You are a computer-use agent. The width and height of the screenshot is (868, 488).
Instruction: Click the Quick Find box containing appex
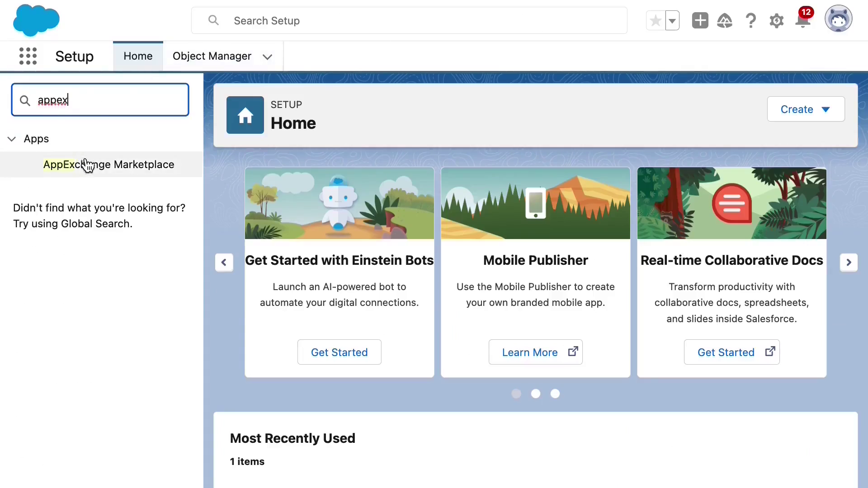click(x=100, y=100)
